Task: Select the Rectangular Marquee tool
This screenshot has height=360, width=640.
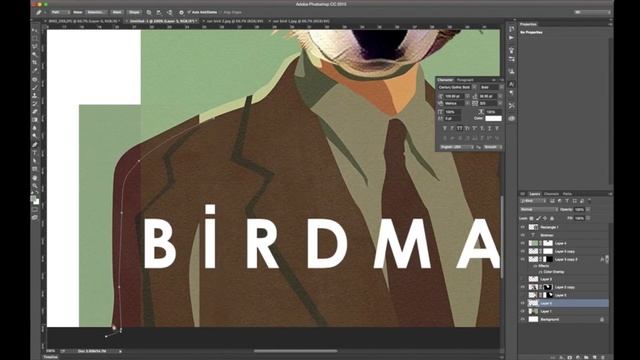Action: pos(35,39)
